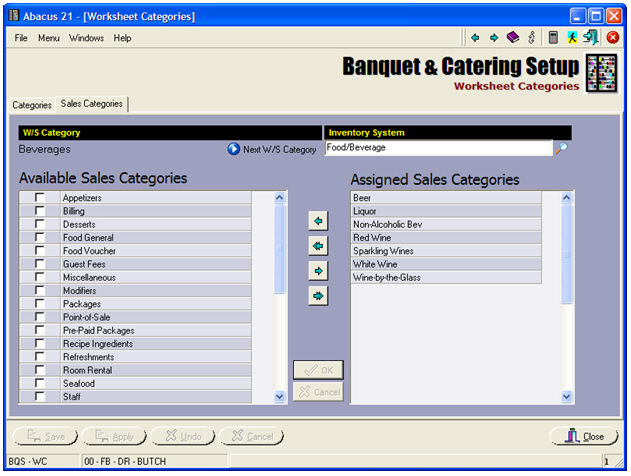Screen dimensions: 631x476
Task: Open the Help menu
Action: point(122,38)
